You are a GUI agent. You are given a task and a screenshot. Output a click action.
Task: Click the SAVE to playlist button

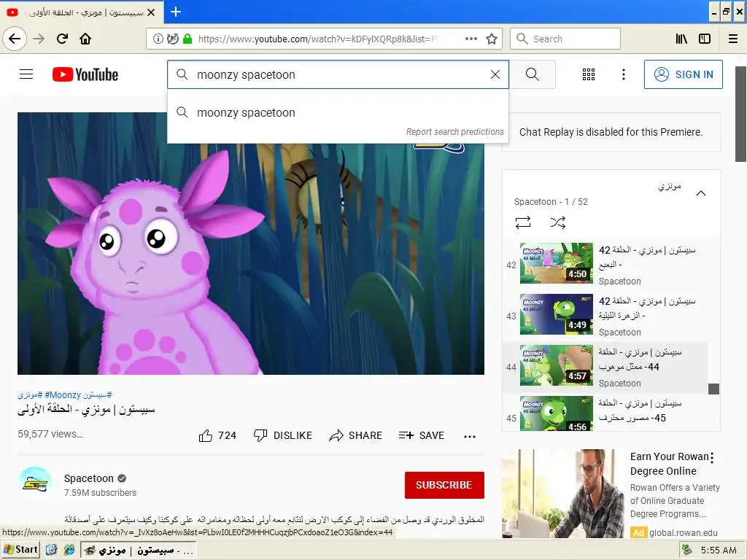pyautogui.click(x=422, y=435)
